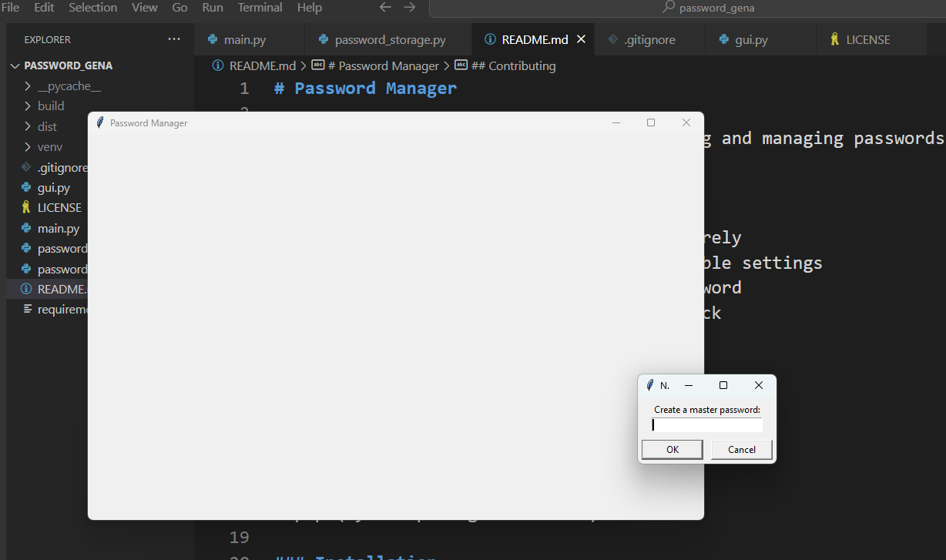
Task: Switch to the .gitignore tab
Action: pos(649,39)
